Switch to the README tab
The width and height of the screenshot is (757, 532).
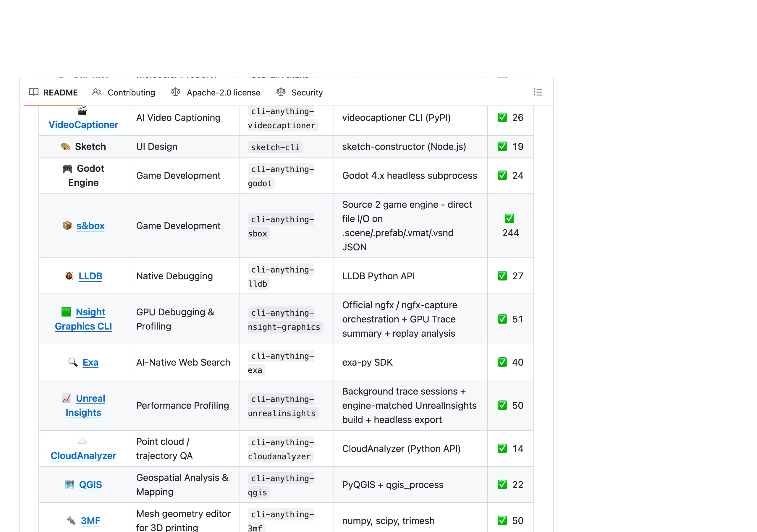tap(54, 92)
